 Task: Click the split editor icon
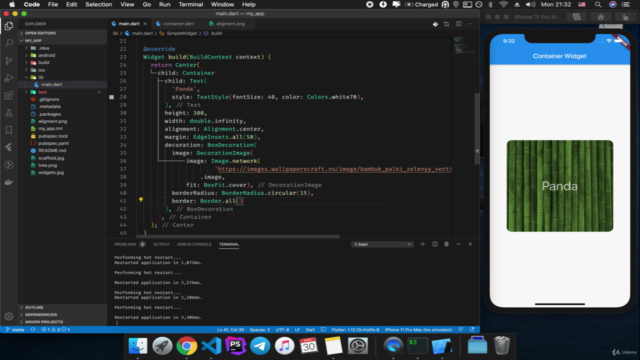point(458,24)
